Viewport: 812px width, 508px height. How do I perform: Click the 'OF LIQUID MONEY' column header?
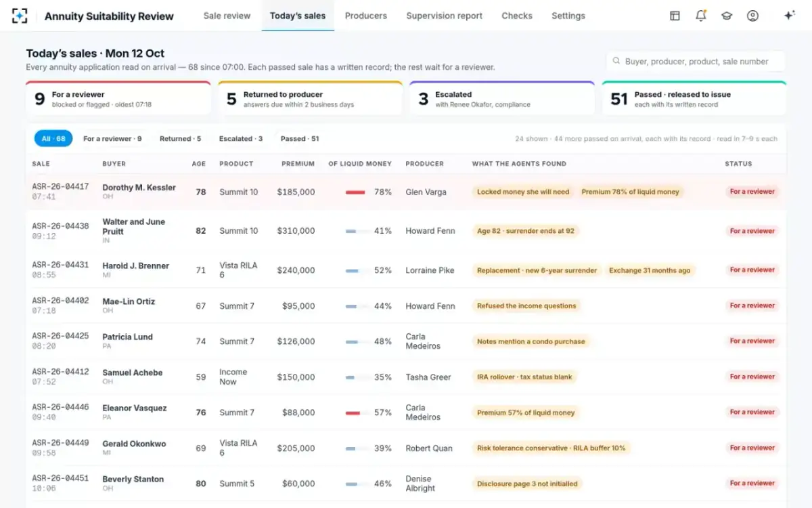(x=360, y=164)
